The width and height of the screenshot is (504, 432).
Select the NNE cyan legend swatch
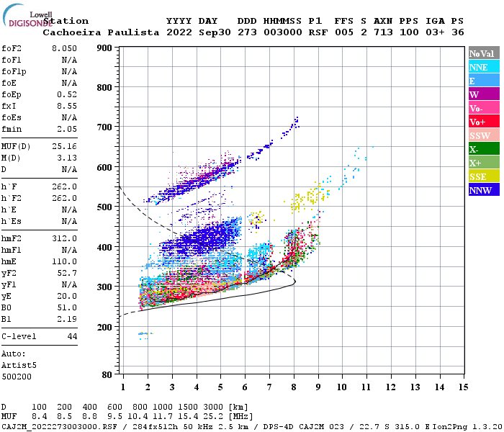coord(484,67)
